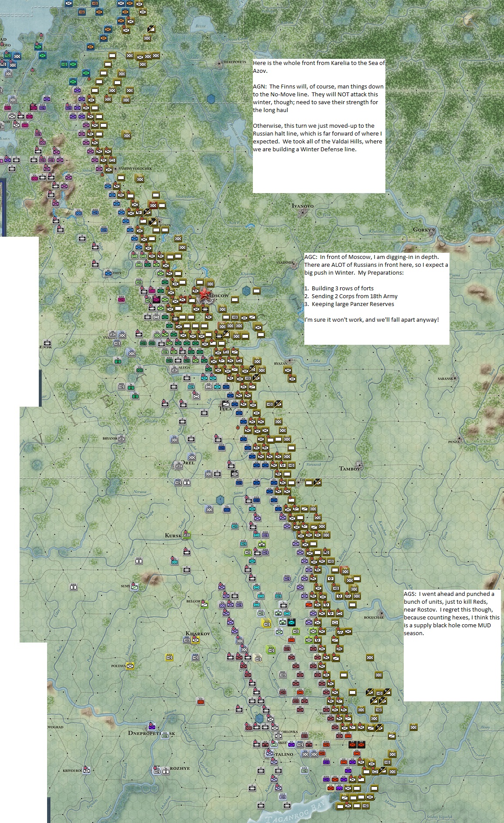Click the blue hexagon marker northwest of Gorlovka
Viewport: 504px width, 823px height.
coord(259,718)
